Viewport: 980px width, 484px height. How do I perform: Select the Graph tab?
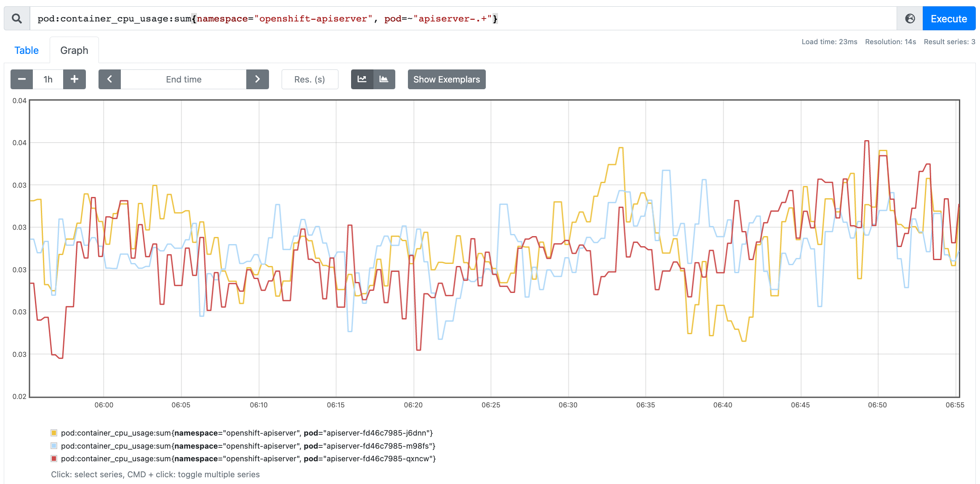74,51
